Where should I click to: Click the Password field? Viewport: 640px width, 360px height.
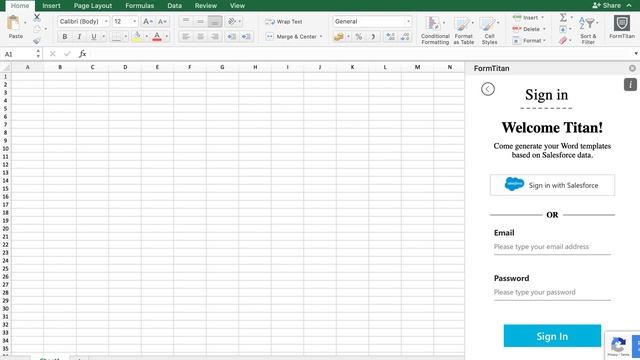tap(552, 292)
